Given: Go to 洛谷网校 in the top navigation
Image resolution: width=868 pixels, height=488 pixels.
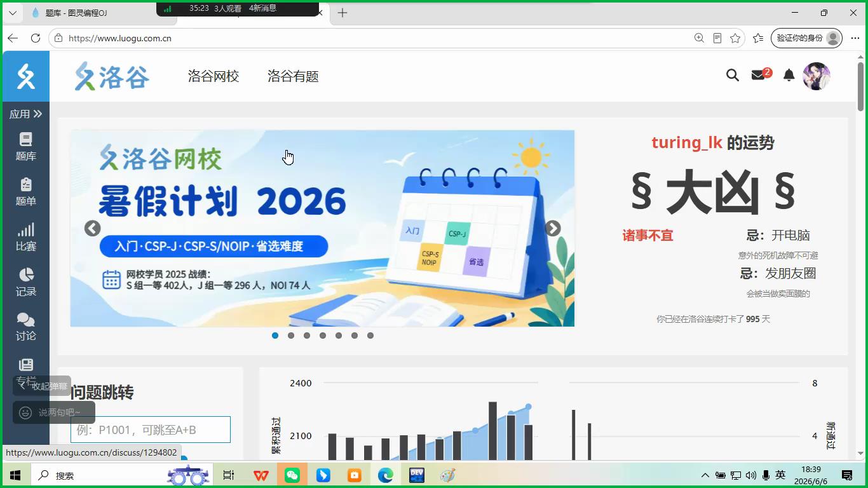Looking at the screenshot, I should [214, 76].
